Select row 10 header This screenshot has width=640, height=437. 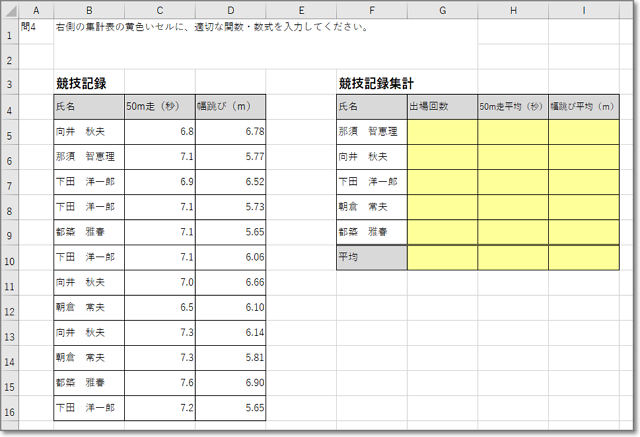(10, 258)
